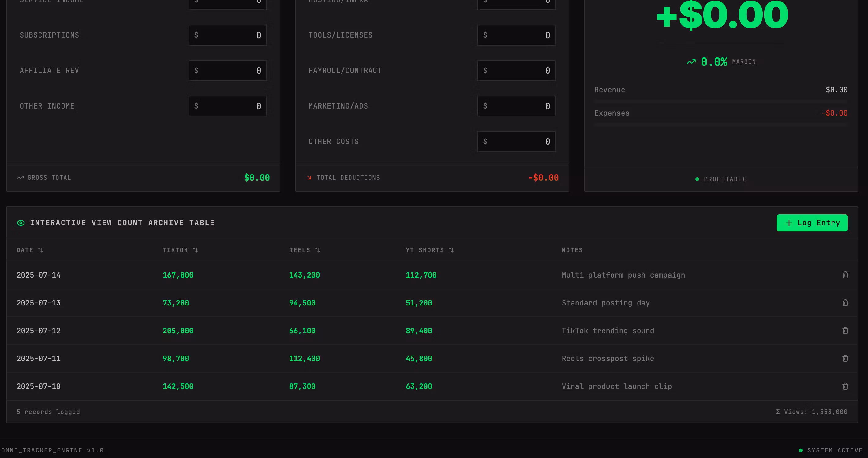Click the Profitable status dot
Viewport: 868px width, 458px height.
[x=697, y=179]
